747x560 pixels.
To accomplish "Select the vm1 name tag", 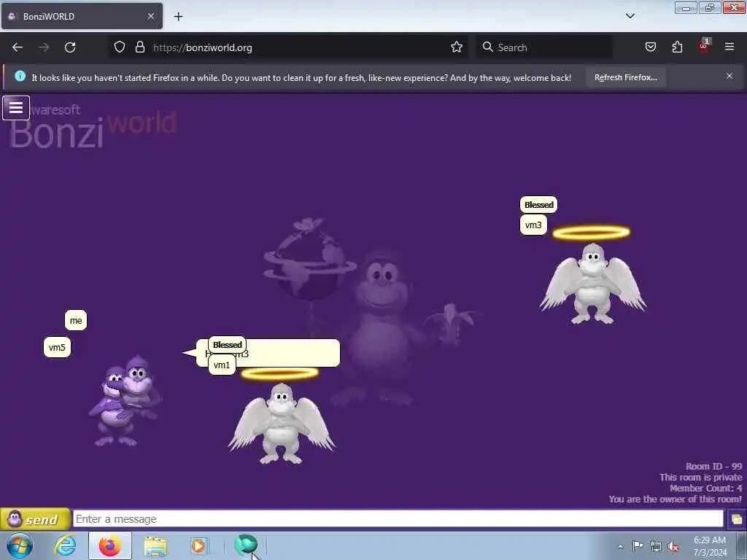I will [222, 365].
